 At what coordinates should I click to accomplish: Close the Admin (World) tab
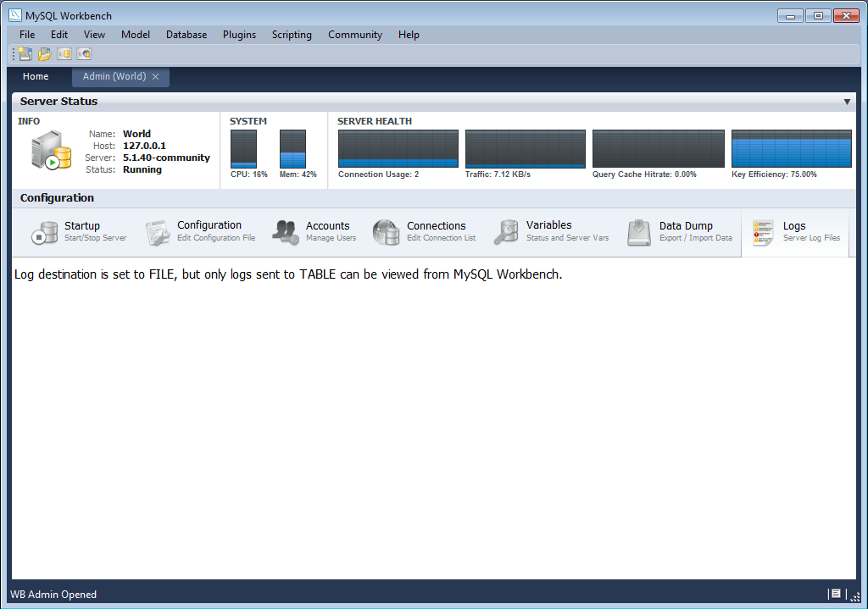156,76
